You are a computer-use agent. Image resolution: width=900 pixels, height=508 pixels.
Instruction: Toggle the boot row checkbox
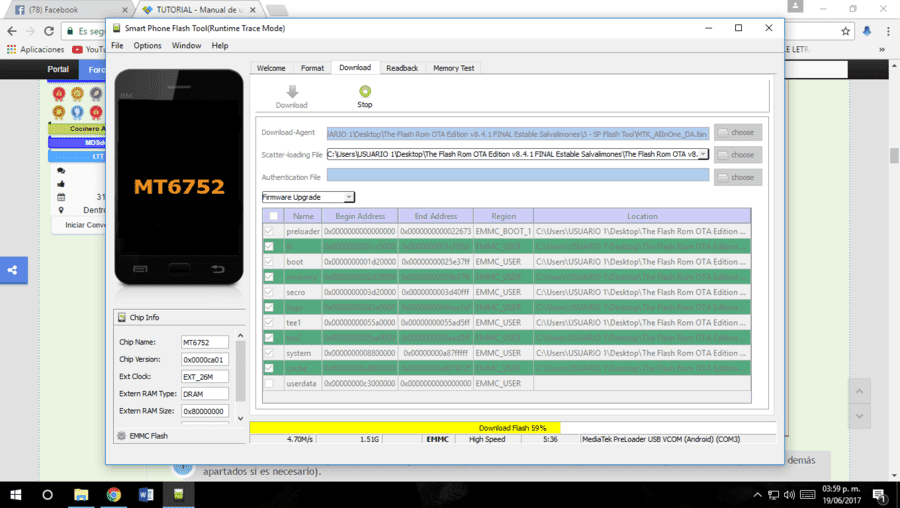click(269, 262)
